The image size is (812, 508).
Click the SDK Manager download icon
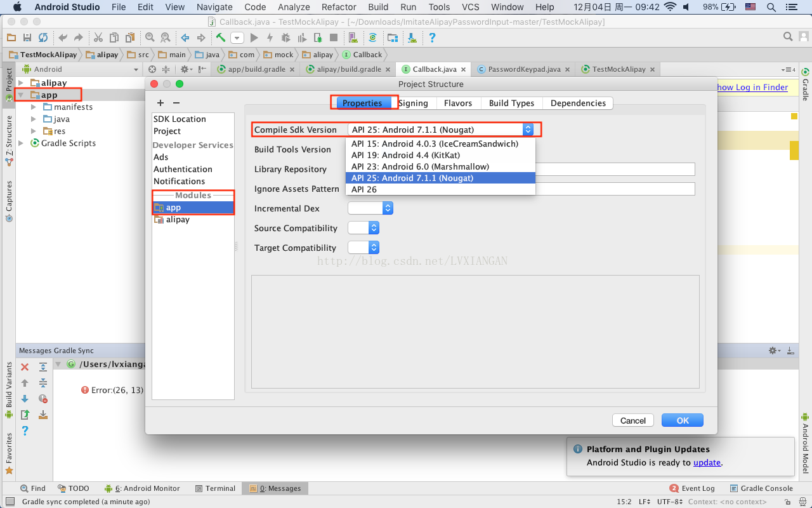pos(412,37)
